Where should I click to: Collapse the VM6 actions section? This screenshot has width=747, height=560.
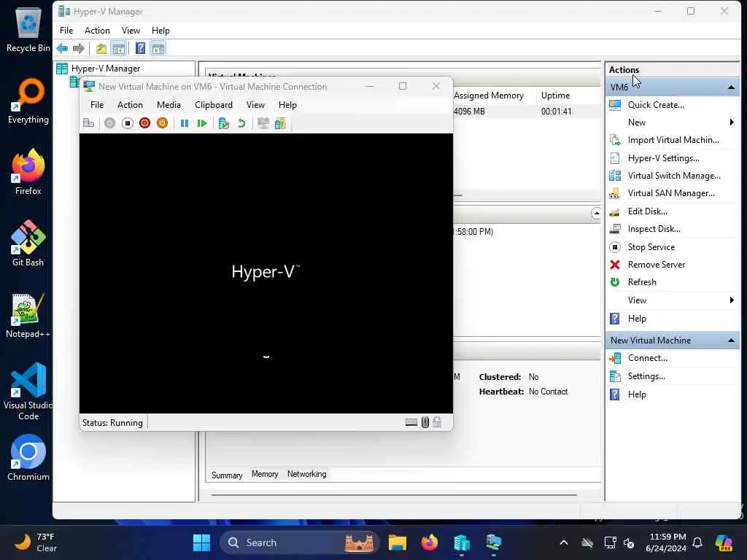[x=731, y=87]
